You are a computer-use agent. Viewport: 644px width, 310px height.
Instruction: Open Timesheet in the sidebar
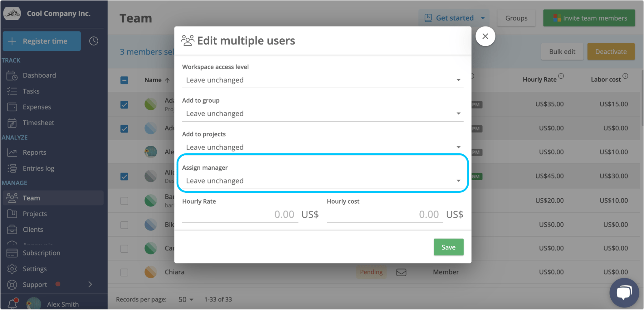tap(38, 123)
